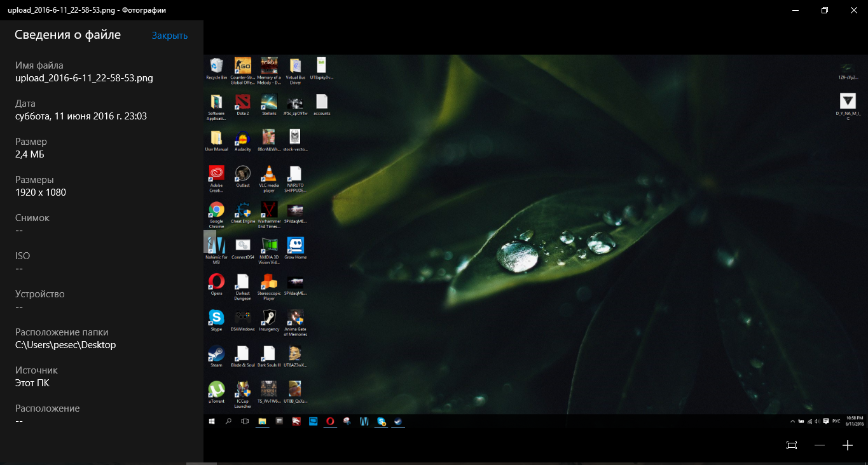The height and width of the screenshot is (465, 868).
Task: Click search magnifier in pictured taskbar
Action: tap(228, 421)
